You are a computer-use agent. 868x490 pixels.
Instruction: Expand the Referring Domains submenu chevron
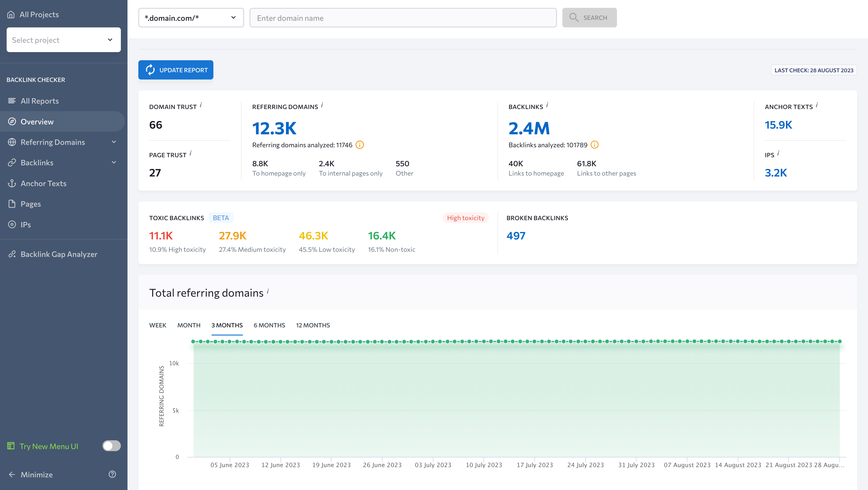114,142
